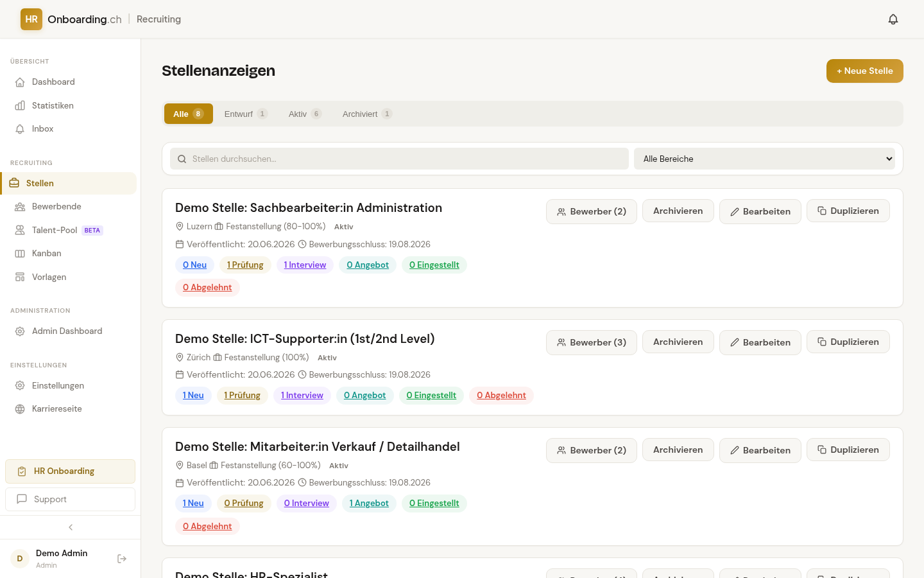Image resolution: width=924 pixels, height=578 pixels.
Task: Click 1 Prüfung for ICT-Supporter:in
Action: coord(242,395)
